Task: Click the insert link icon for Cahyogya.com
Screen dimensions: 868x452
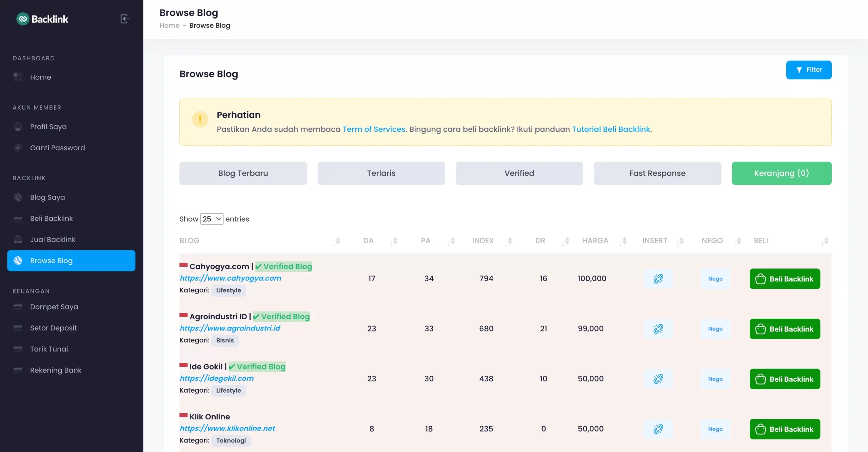Action: tap(658, 279)
